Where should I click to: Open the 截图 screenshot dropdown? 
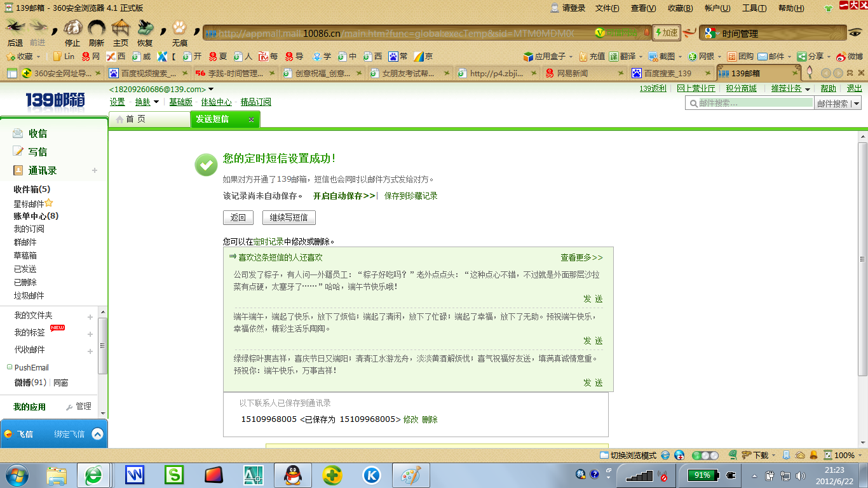pos(665,57)
